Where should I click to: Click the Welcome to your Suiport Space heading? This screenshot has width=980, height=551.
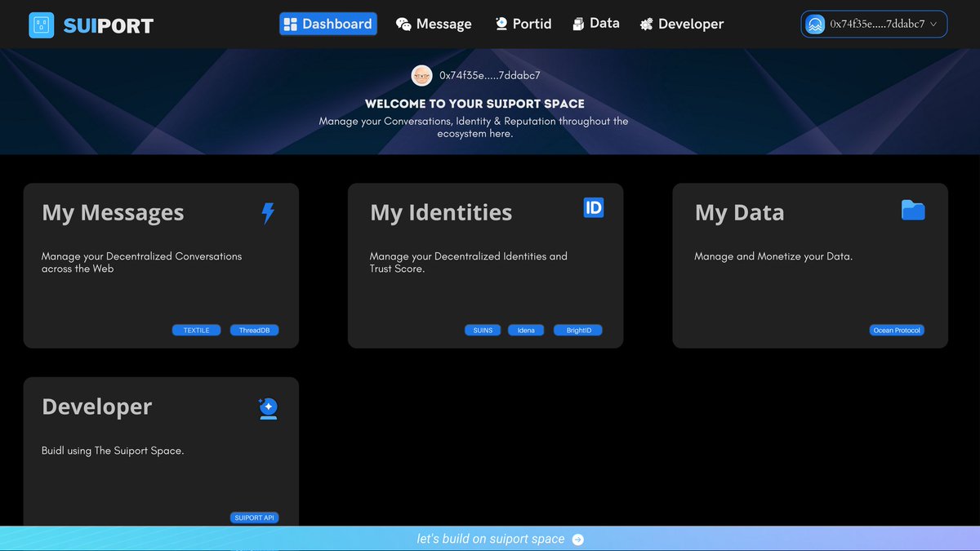474,104
